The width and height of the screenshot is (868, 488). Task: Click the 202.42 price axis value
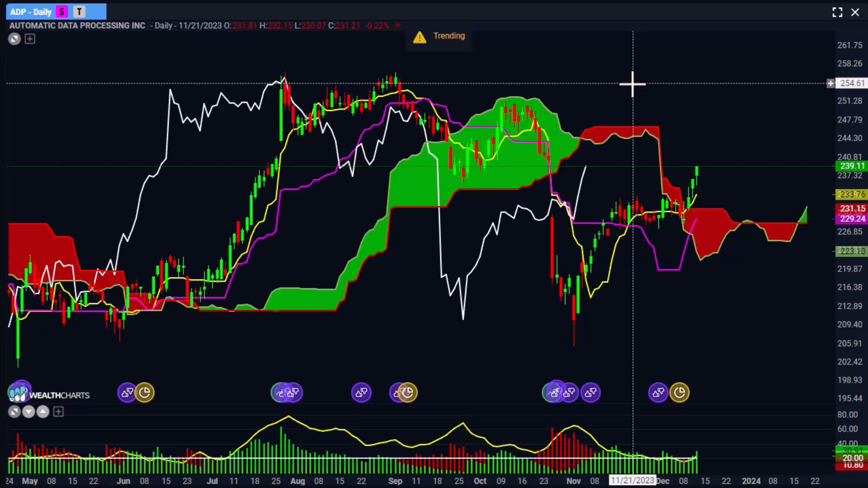849,361
